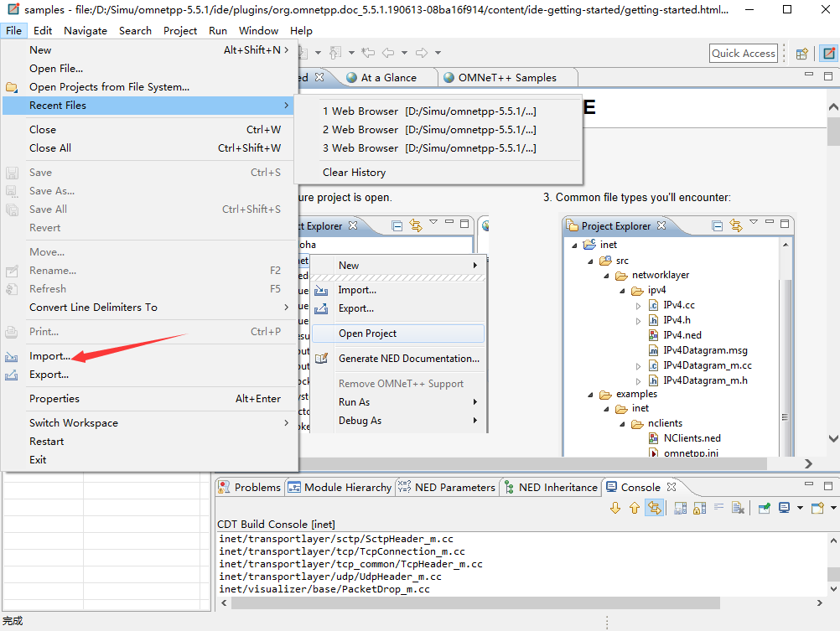Open the Previous Annotation dropdown arrow
This screenshot has width=840, height=631.
(351, 53)
